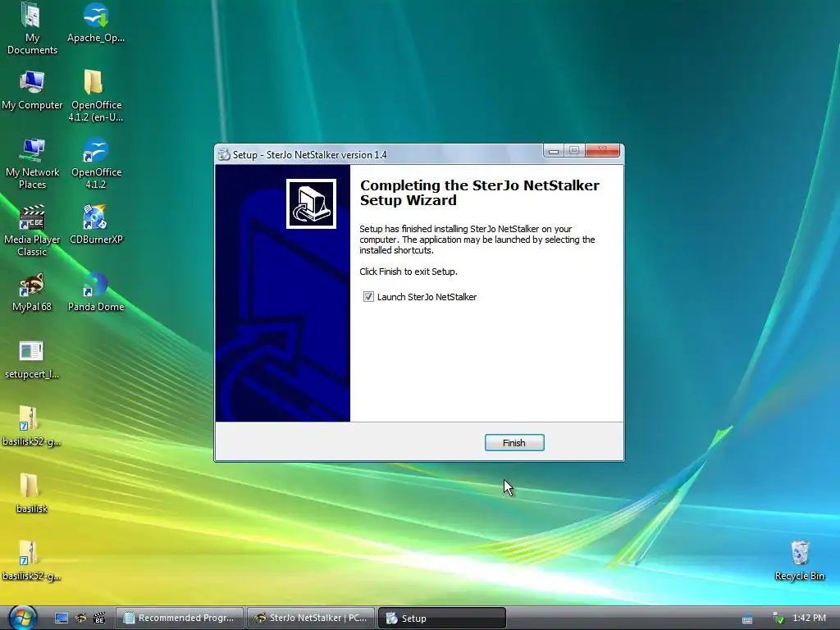
Task: Select the basilisk52-g... archive above the basilisk folder
Action: coord(32,426)
